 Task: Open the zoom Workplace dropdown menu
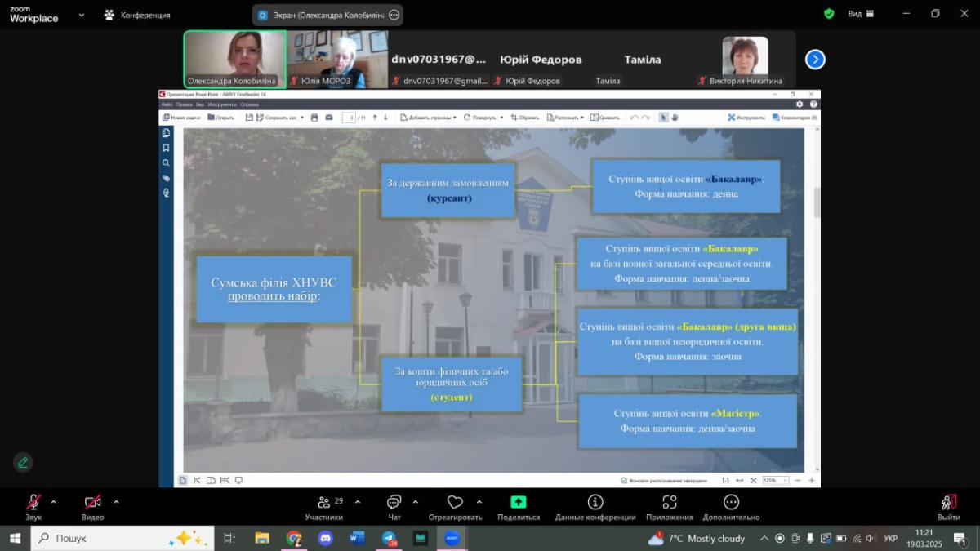81,15
